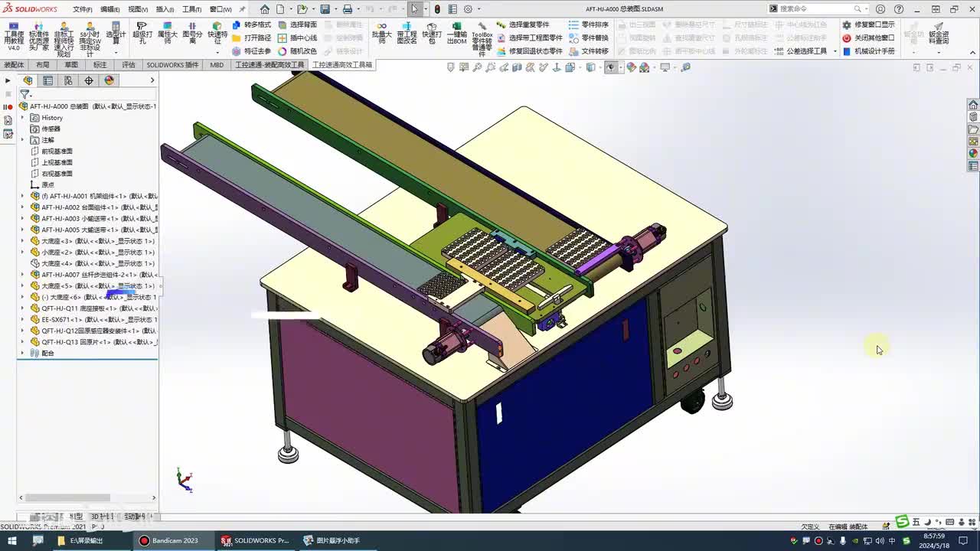Open the 编辑(E) menu
This screenshot has height=551, width=980.
[x=109, y=9]
